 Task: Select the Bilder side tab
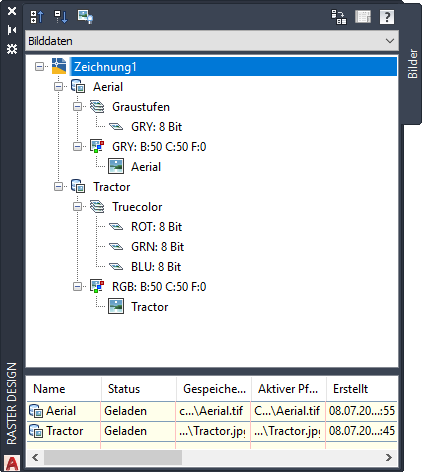tap(413, 64)
